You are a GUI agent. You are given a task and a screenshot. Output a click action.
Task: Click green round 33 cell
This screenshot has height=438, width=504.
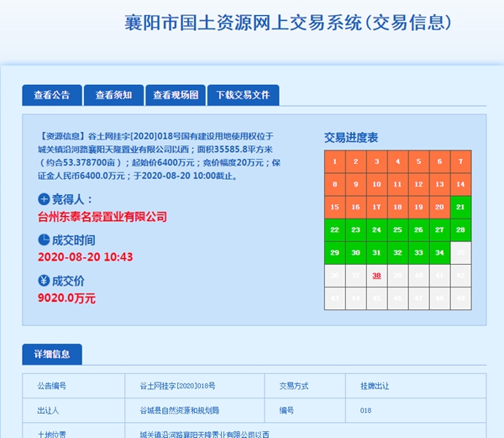[x=419, y=253]
